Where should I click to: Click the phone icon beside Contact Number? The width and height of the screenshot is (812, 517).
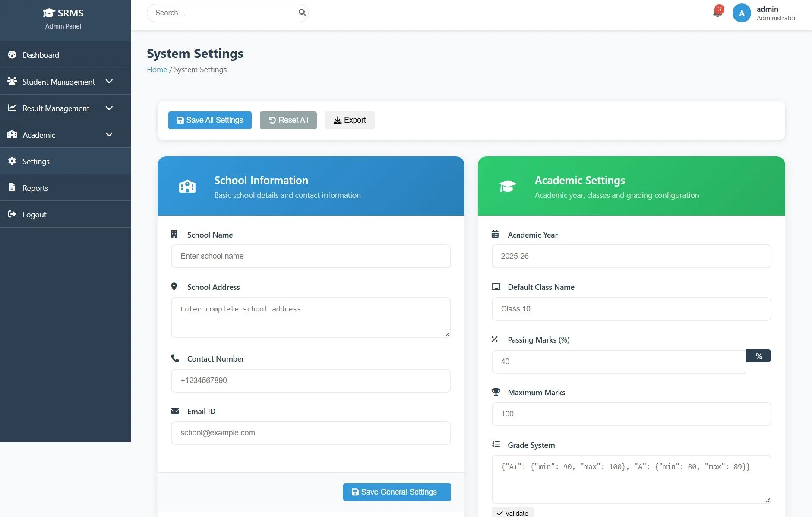[x=175, y=358]
